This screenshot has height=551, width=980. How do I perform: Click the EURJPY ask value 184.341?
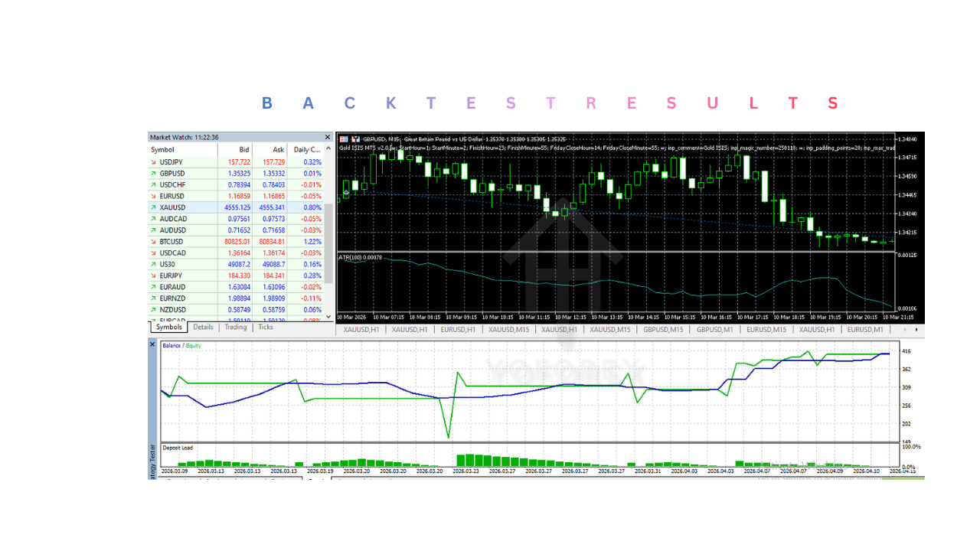click(273, 275)
